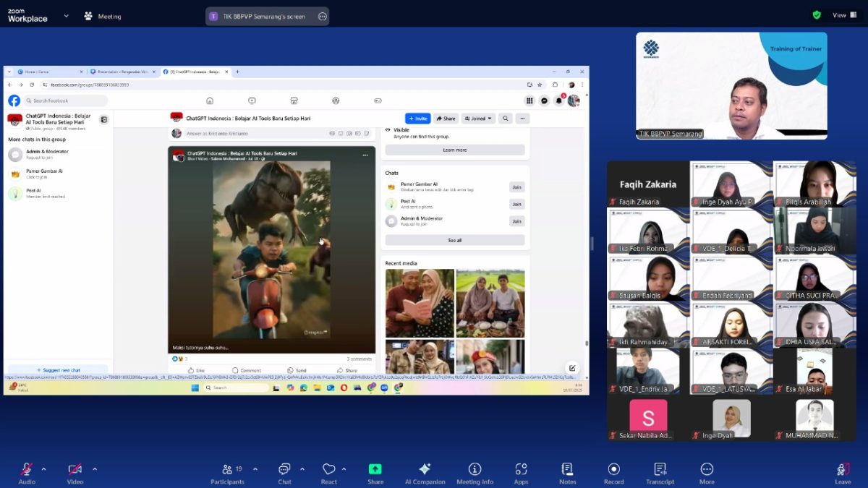This screenshot has height=488, width=868.
Task: Open the Joined dropdown
Action: tap(478, 119)
